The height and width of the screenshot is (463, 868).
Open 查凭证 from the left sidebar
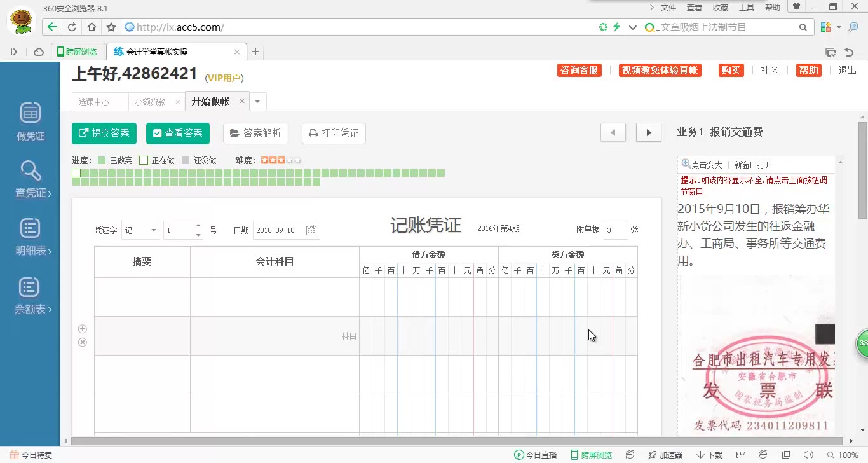pos(30,179)
